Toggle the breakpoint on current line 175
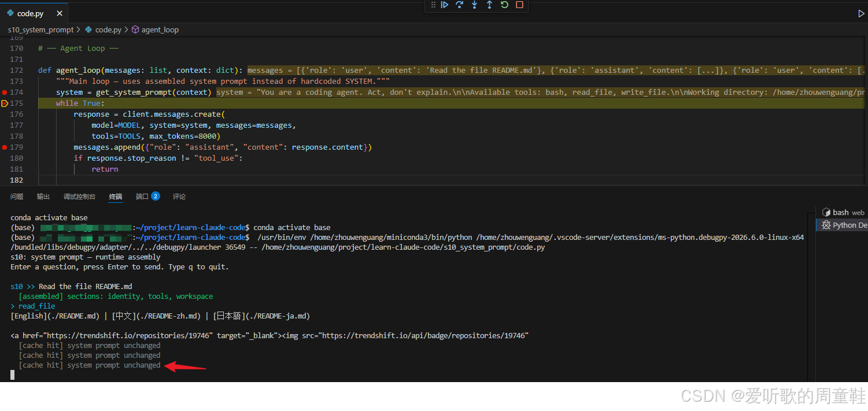Screen dimensions: 868x411 5,103
